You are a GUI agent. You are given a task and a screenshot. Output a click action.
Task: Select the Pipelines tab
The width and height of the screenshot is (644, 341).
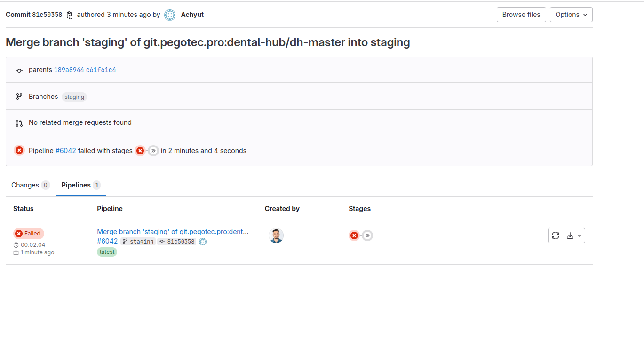(81, 185)
